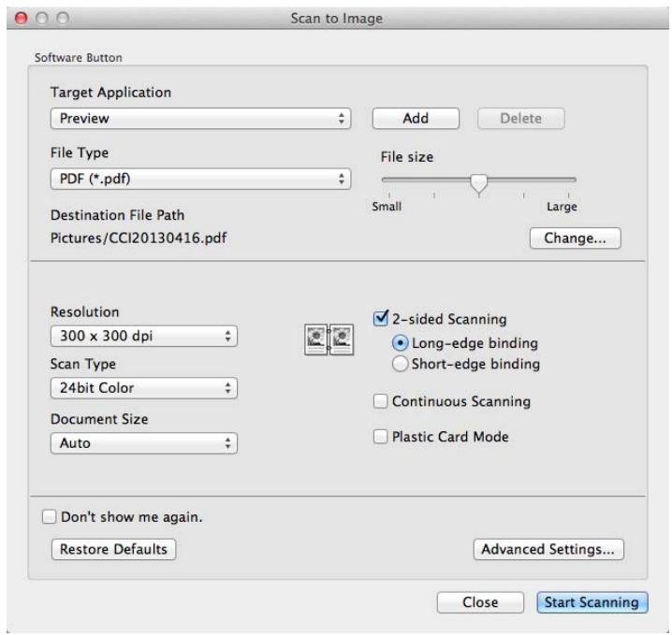Click the Destination File Path label

(x=117, y=215)
